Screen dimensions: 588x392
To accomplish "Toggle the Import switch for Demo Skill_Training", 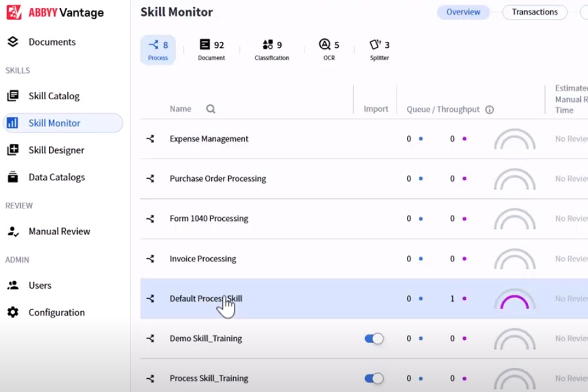I will coord(374,338).
